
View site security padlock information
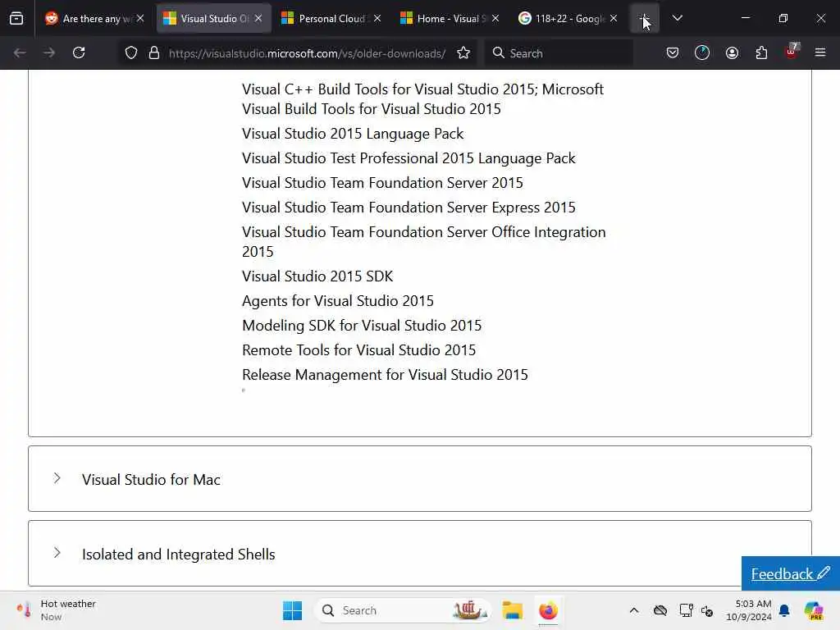[154, 52]
